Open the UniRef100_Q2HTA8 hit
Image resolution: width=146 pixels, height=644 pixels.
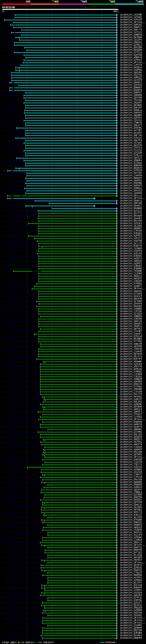(131, 55)
